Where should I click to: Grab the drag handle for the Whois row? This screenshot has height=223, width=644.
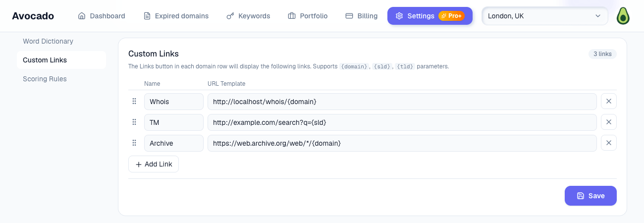[134, 101]
